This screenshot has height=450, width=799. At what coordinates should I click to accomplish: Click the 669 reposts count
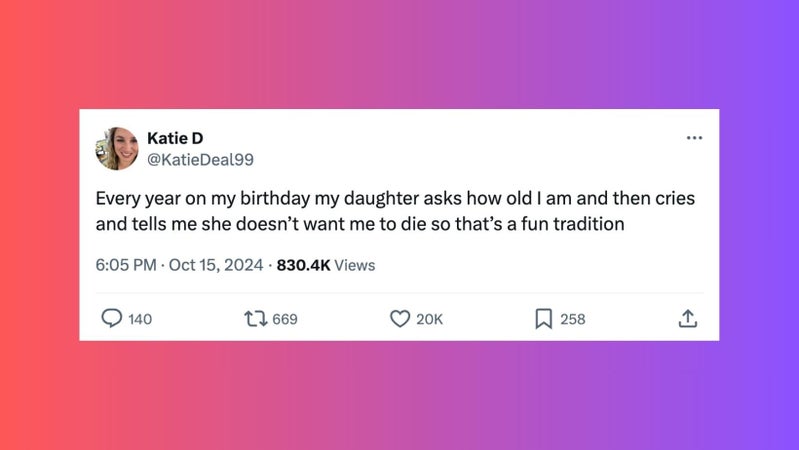pos(285,319)
